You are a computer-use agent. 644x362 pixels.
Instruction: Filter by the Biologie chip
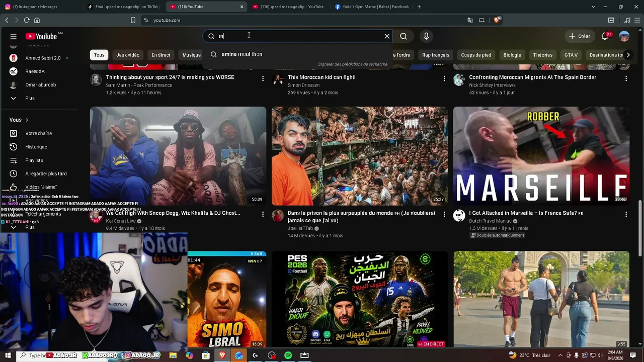[x=512, y=55]
